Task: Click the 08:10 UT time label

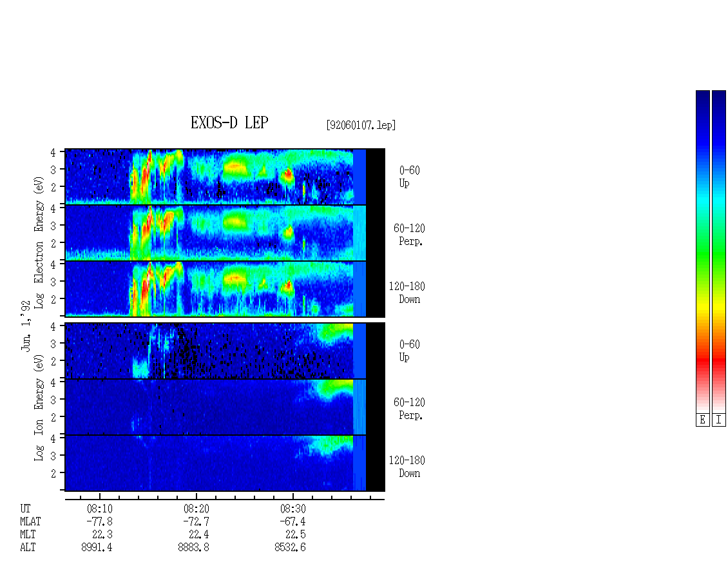Action: [100, 509]
